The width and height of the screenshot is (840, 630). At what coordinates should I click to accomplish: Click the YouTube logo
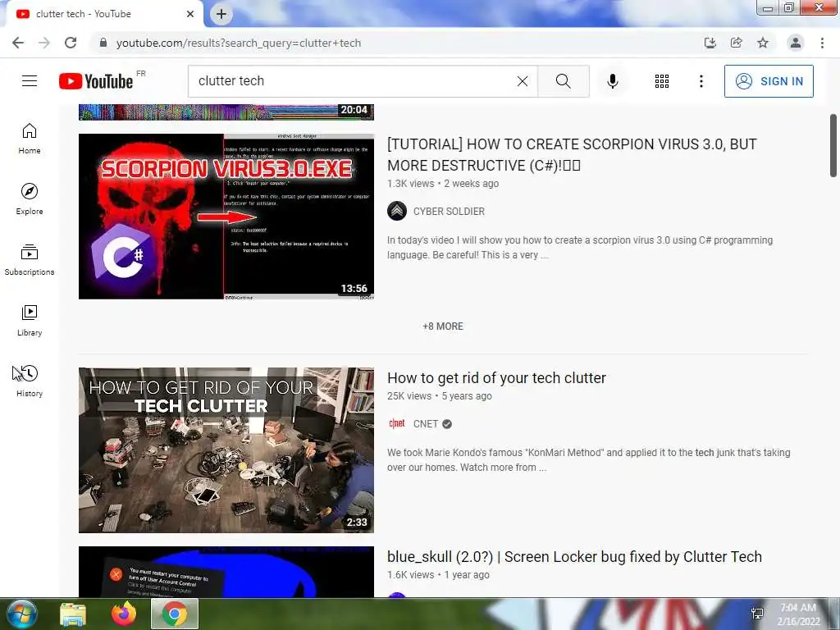pyautogui.click(x=96, y=81)
